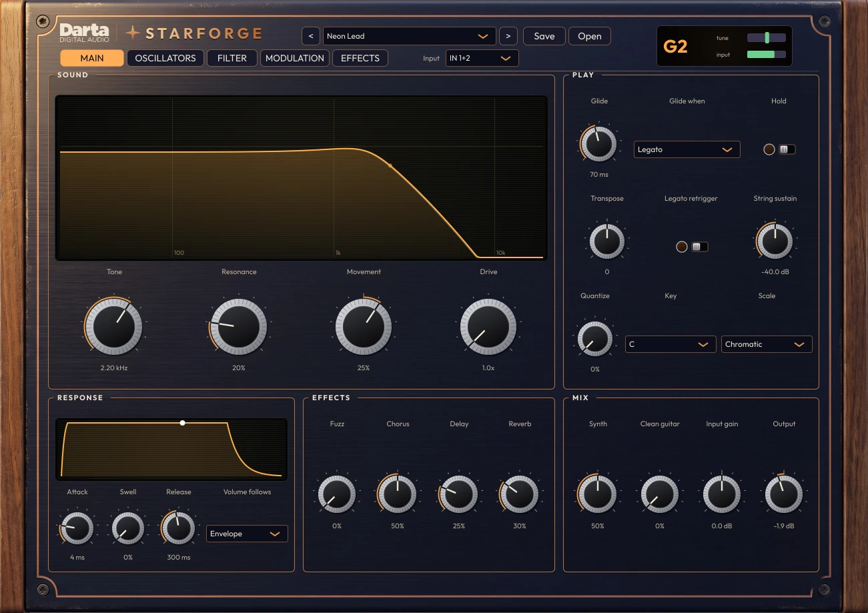The image size is (868, 613).
Task: Click the Release knob
Action: [x=179, y=528]
